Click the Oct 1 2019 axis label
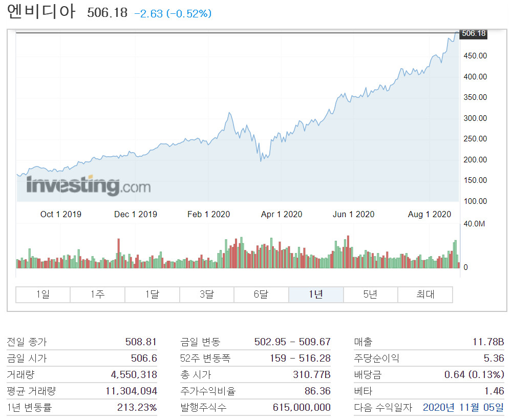The height and width of the screenshot is (420, 513). (x=61, y=215)
